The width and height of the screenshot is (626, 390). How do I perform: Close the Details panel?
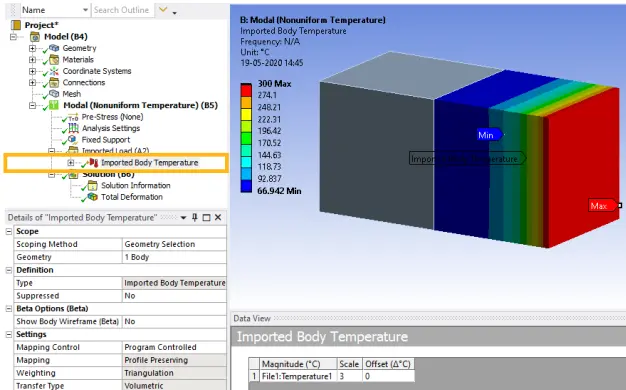(218, 218)
